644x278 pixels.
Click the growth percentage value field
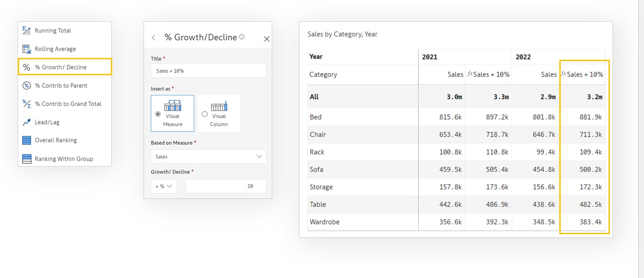(x=226, y=186)
